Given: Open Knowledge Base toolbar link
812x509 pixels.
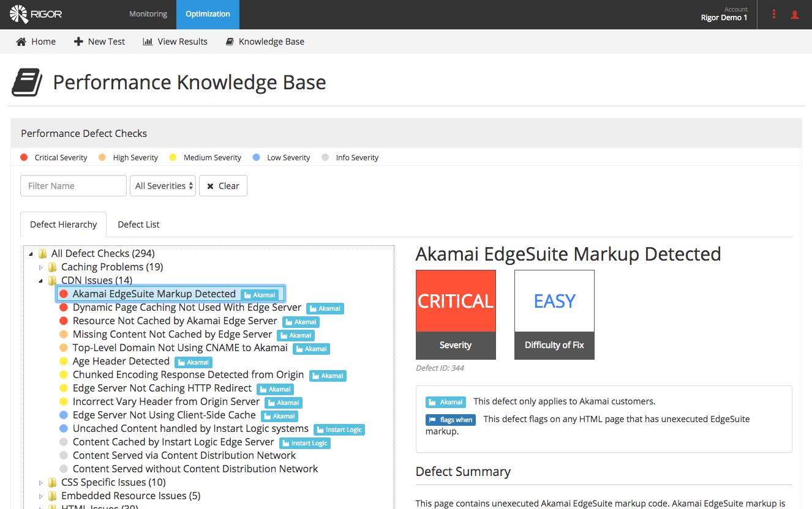Looking at the screenshot, I should [x=265, y=42].
